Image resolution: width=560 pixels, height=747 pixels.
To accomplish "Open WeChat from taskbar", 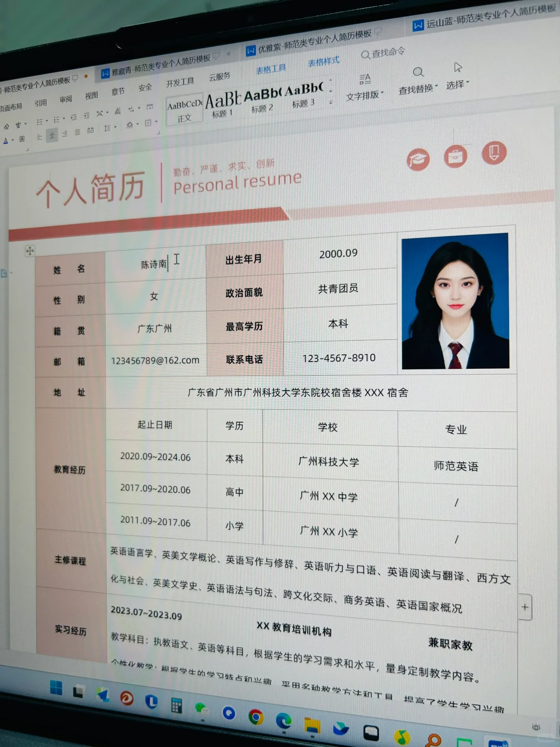I will 201,708.
